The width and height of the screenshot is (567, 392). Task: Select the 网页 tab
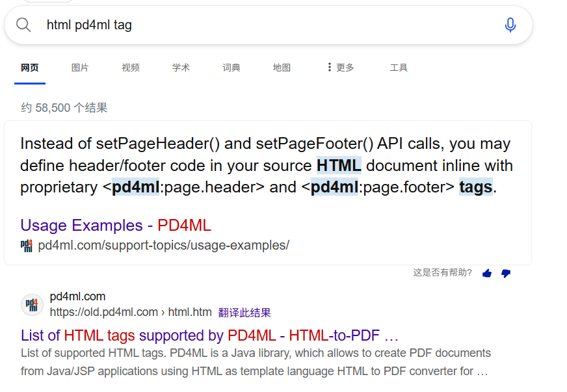pyautogui.click(x=30, y=68)
